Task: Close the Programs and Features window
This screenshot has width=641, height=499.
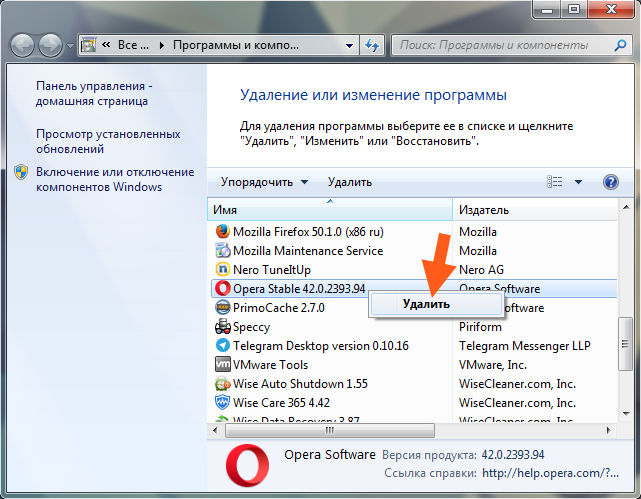Action: (611, 9)
